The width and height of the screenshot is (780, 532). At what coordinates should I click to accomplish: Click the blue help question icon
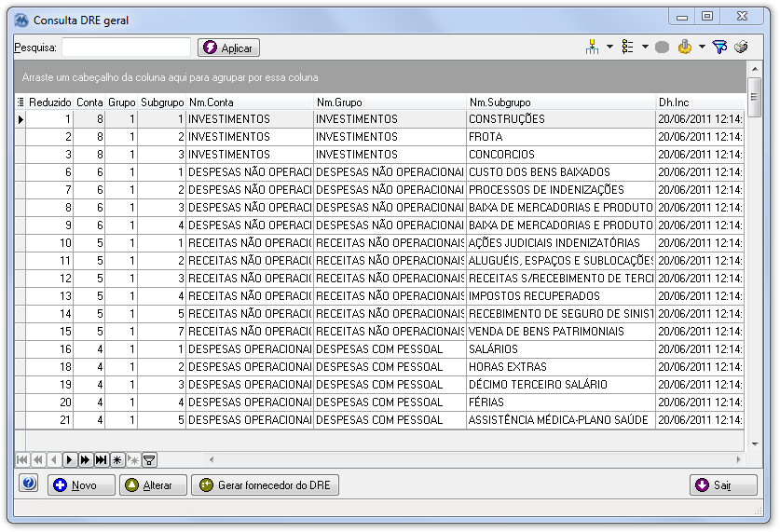pyautogui.click(x=29, y=483)
